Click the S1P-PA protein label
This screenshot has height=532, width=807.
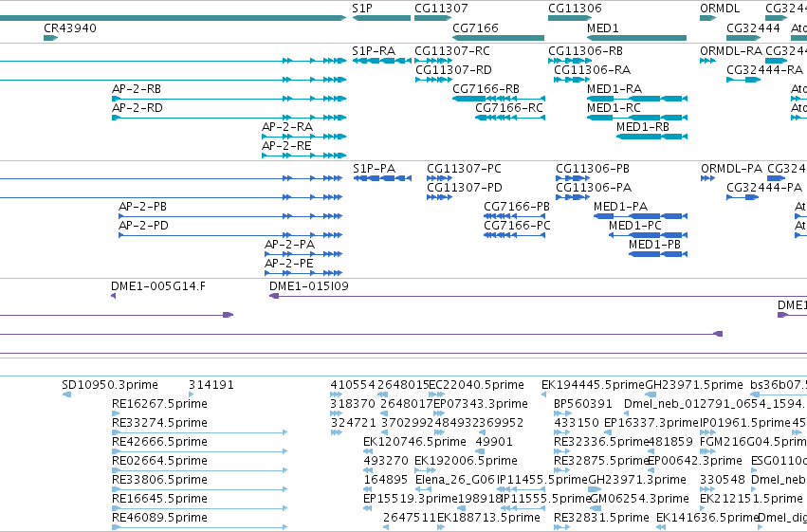click(x=374, y=168)
